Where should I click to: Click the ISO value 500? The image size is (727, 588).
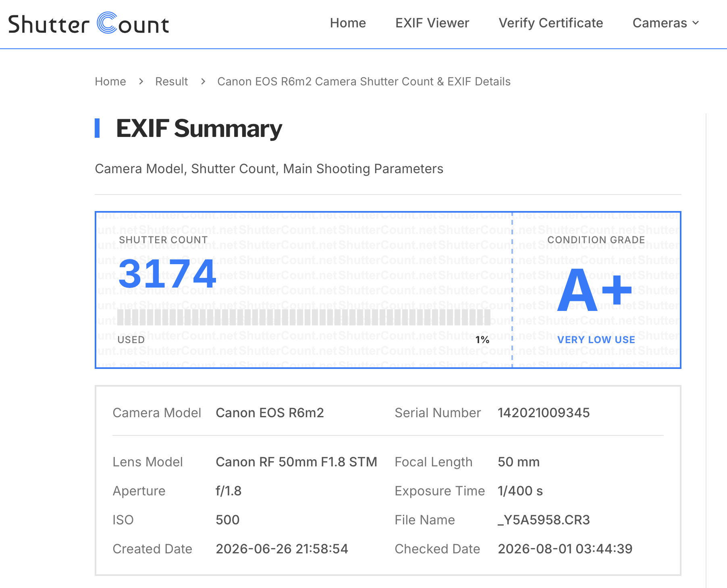tap(228, 520)
